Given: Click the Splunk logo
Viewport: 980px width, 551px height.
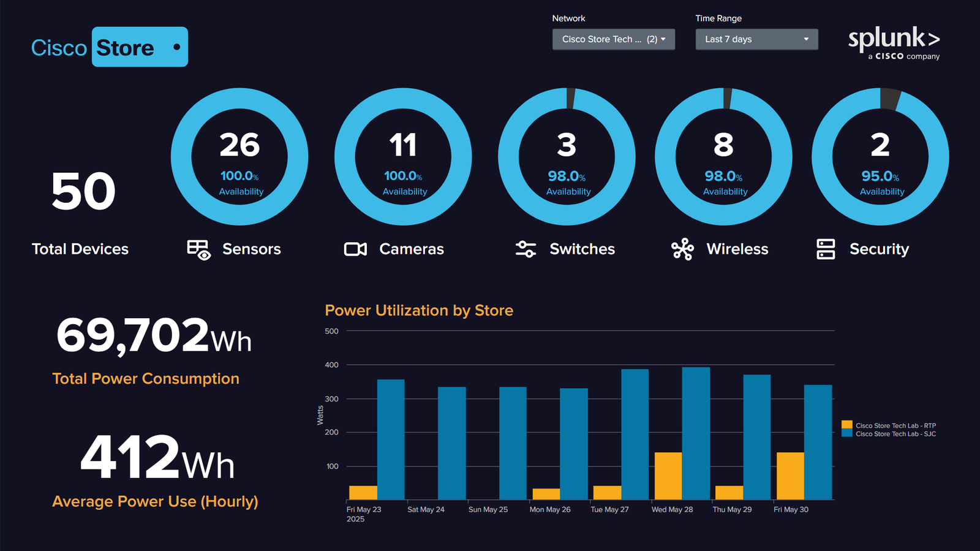Looking at the screenshot, I should coord(894,43).
